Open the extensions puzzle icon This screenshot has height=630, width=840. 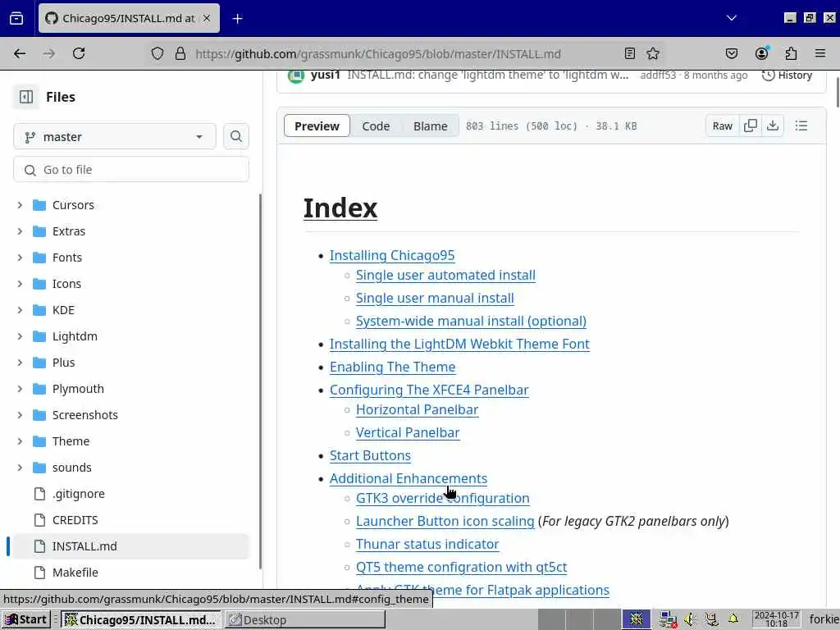pos(791,53)
